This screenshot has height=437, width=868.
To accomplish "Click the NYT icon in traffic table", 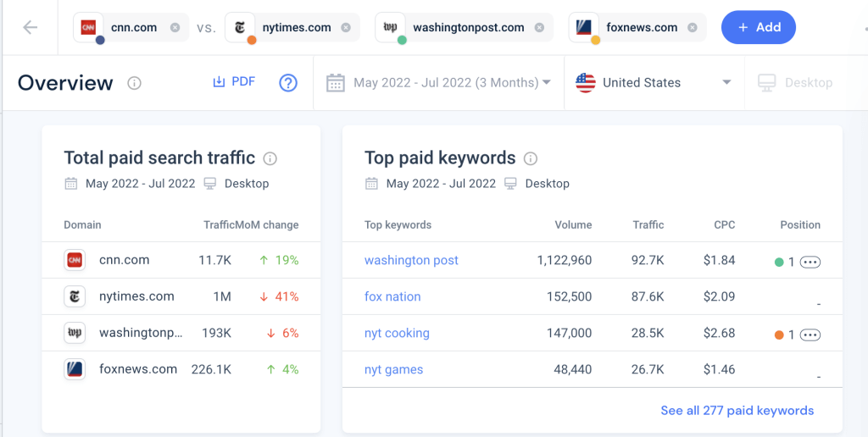I will point(75,296).
